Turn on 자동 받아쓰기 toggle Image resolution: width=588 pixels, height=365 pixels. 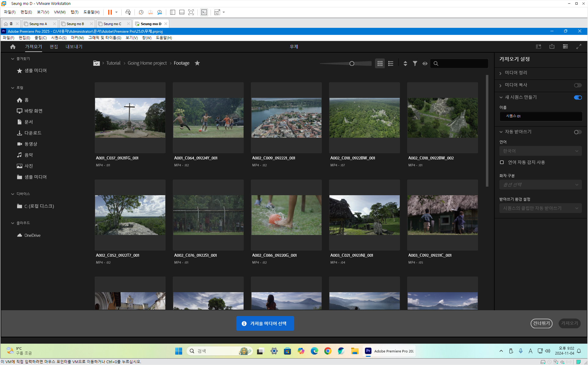point(577,132)
